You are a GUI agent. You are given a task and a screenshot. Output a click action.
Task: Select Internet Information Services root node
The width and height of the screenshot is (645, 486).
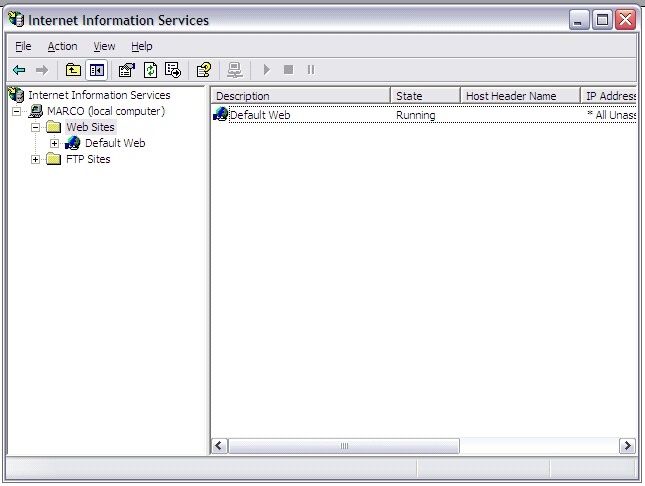click(99, 95)
